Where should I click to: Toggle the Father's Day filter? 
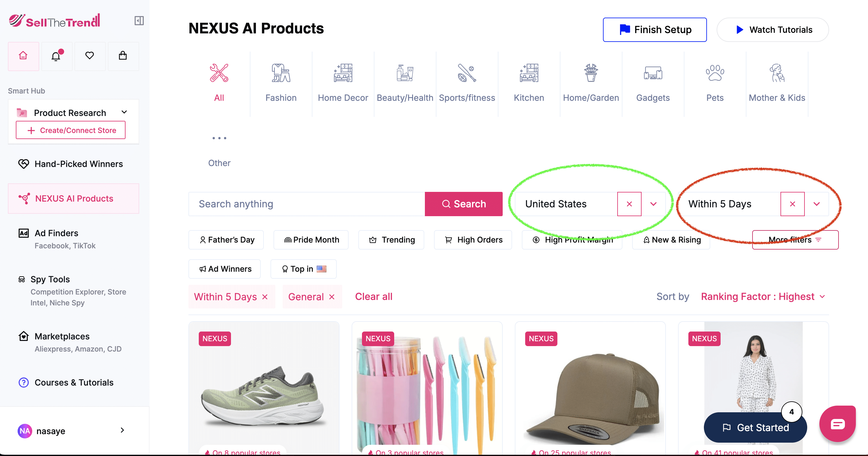(x=226, y=240)
